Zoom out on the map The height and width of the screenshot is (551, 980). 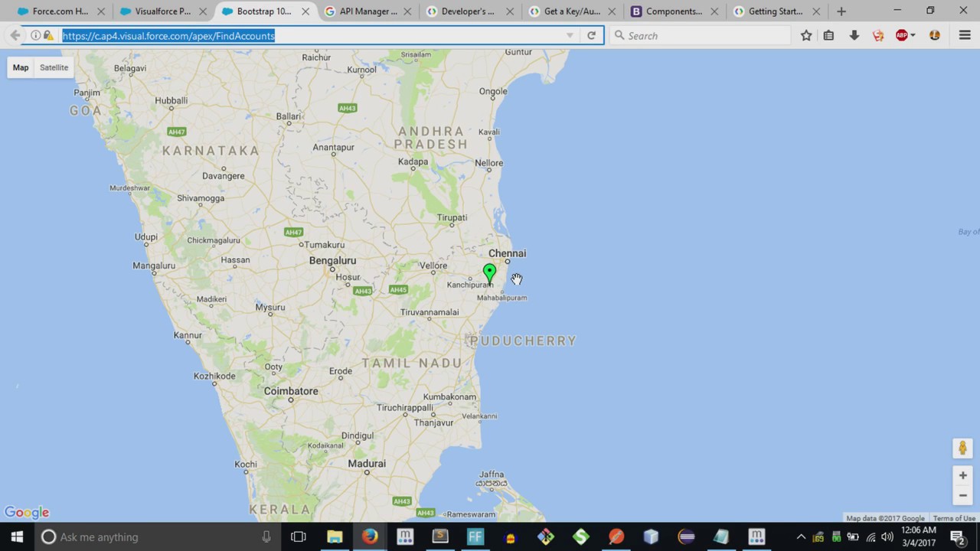pyautogui.click(x=962, y=495)
